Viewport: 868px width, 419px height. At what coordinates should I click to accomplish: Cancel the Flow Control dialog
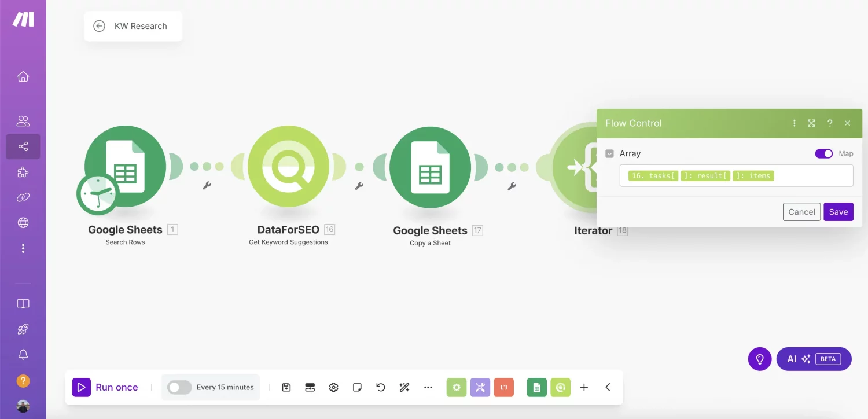(801, 212)
